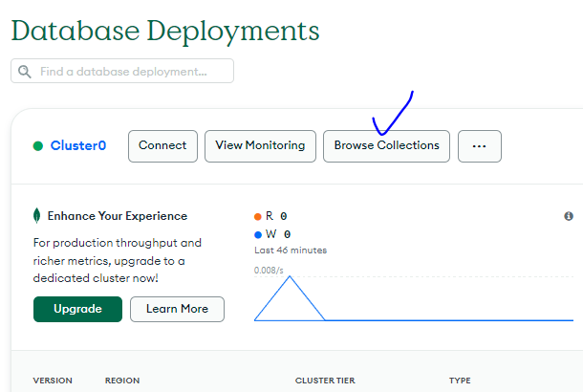Click the Learn More button
Image resolution: width=583 pixels, height=392 pixels.
tap(177, 309)
